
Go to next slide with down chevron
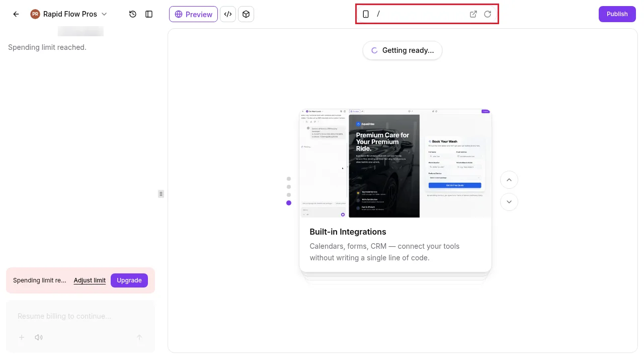point(509,202)
